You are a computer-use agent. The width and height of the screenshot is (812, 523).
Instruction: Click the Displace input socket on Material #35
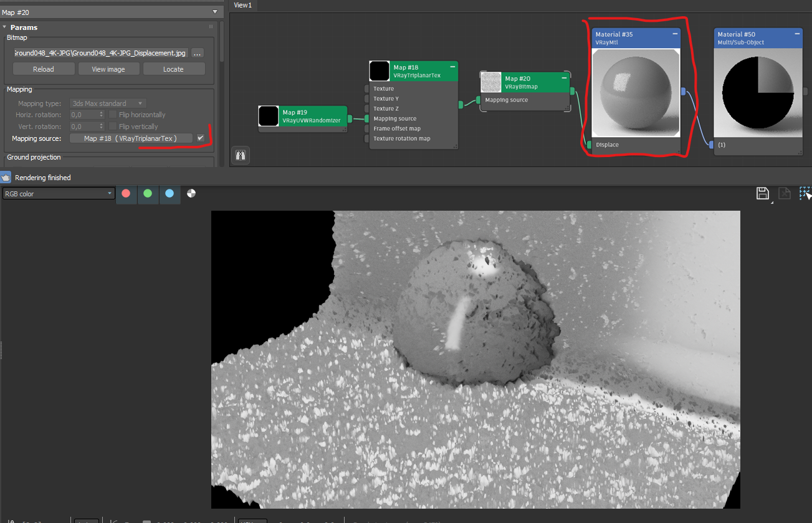pos(590,145)
